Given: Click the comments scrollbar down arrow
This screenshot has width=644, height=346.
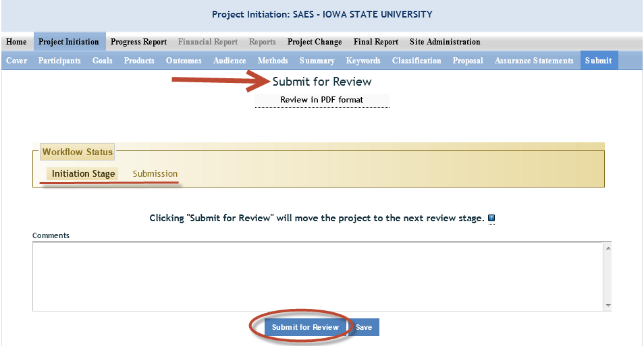Looking at the screenshot, I should click(x=608, y=306).
